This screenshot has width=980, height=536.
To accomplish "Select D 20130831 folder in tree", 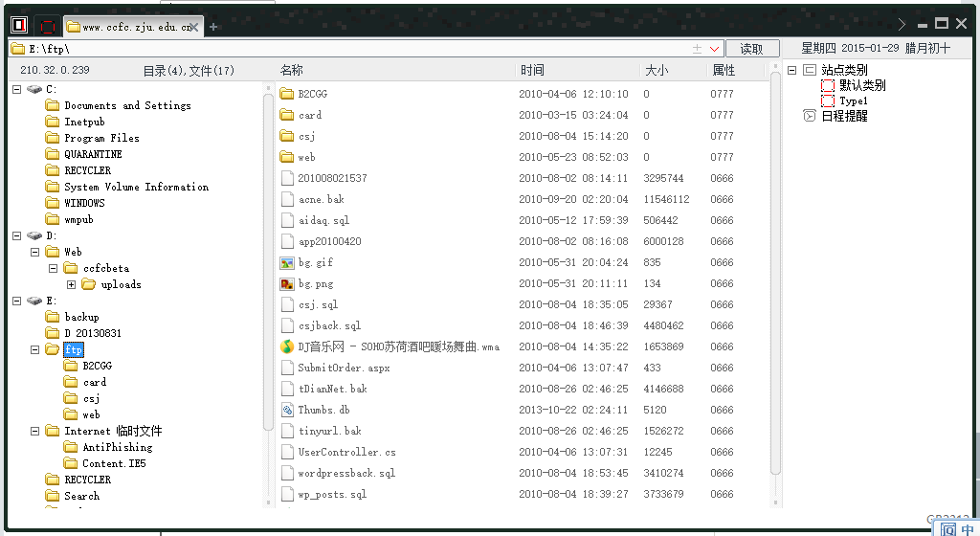I will click(93, 333).
